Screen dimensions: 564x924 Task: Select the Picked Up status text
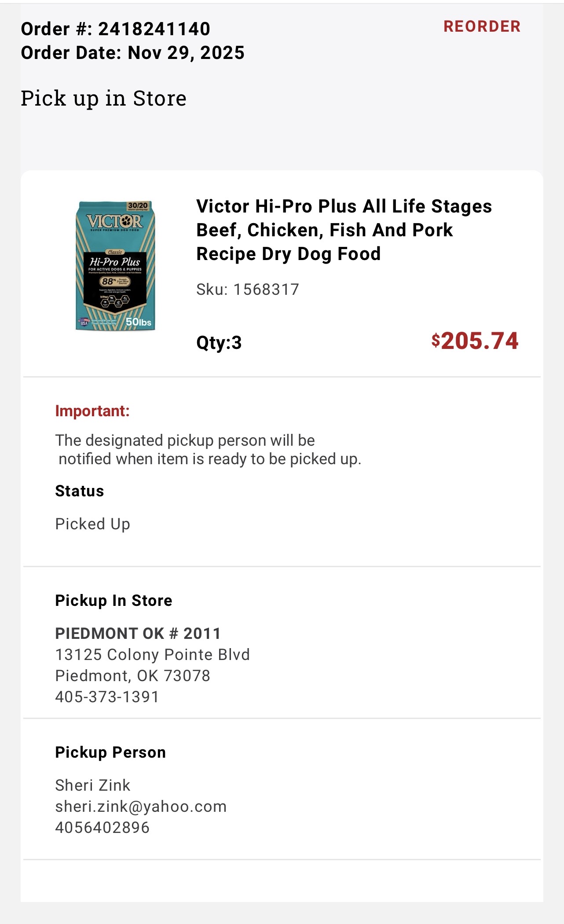93,524
